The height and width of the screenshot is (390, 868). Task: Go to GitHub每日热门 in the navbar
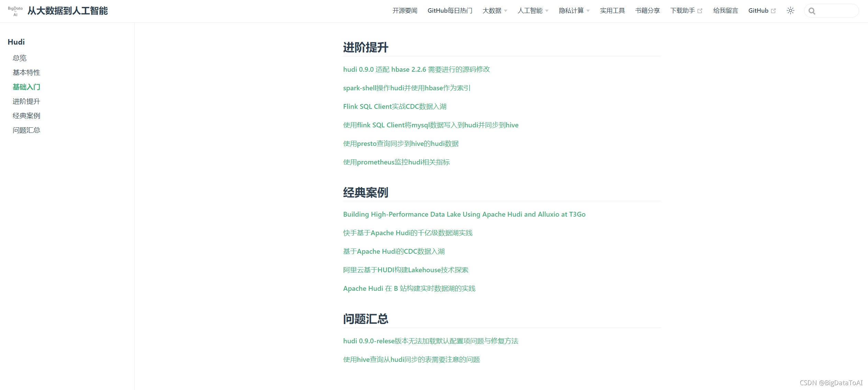[x=450, y=11]
